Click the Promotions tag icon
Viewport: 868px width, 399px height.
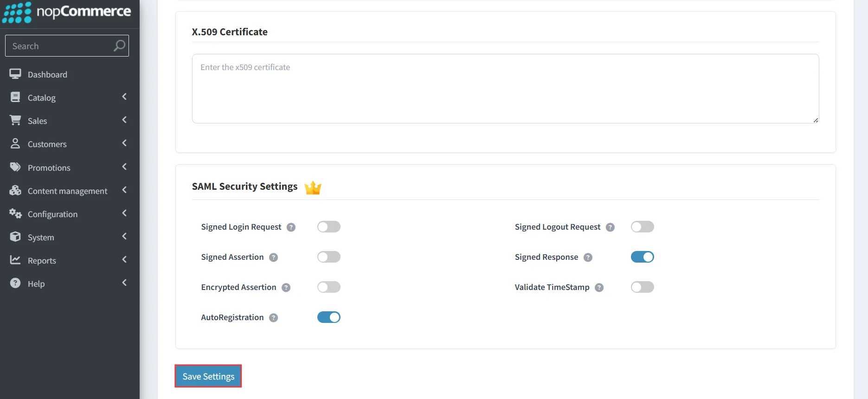point(16,167)
